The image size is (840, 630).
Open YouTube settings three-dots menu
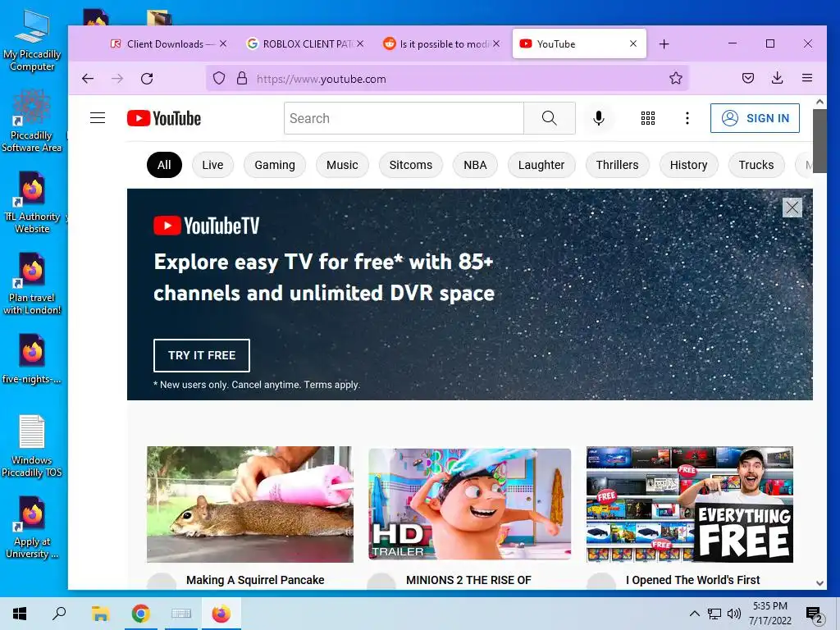(687, 118)
